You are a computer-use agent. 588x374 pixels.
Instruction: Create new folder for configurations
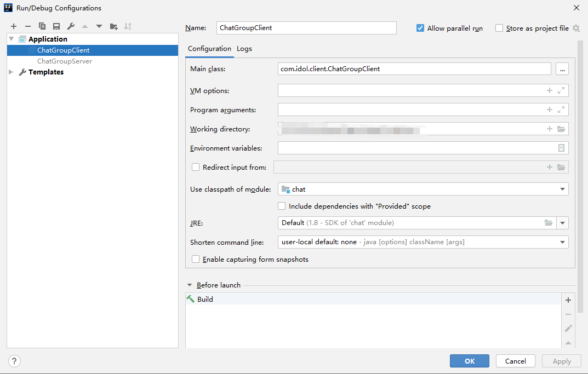(x=113, y=26)
